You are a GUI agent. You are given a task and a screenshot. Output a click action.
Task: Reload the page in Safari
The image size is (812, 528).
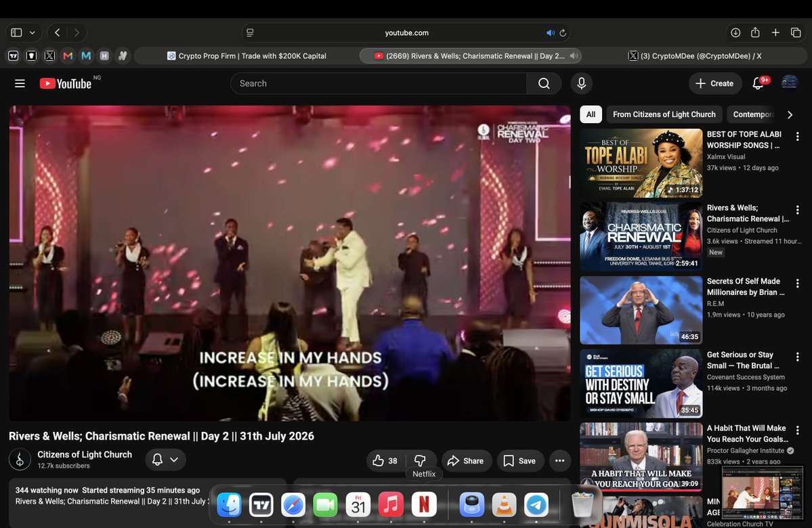pyautogui.click(x=563, y=32)
